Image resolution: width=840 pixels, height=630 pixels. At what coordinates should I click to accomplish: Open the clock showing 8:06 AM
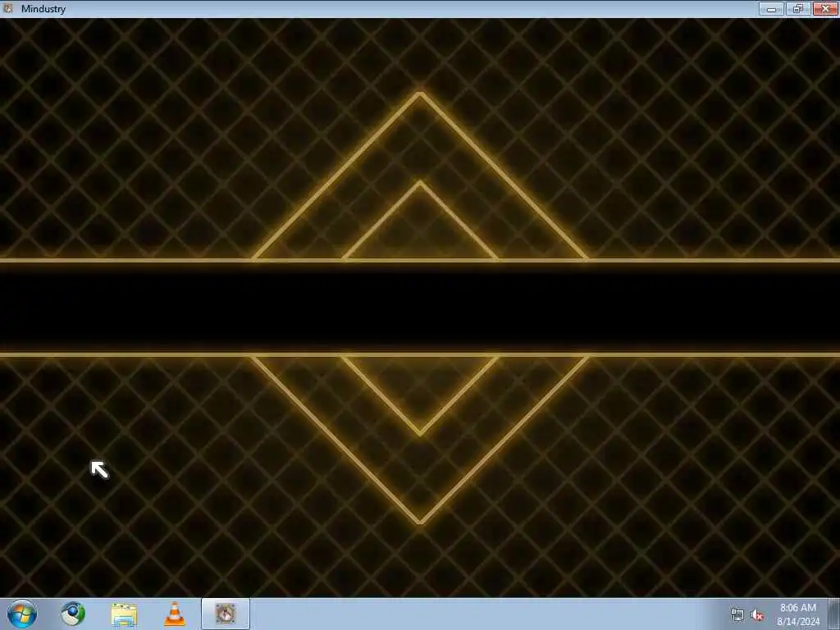pyautogui.click(x=798, y=614)
